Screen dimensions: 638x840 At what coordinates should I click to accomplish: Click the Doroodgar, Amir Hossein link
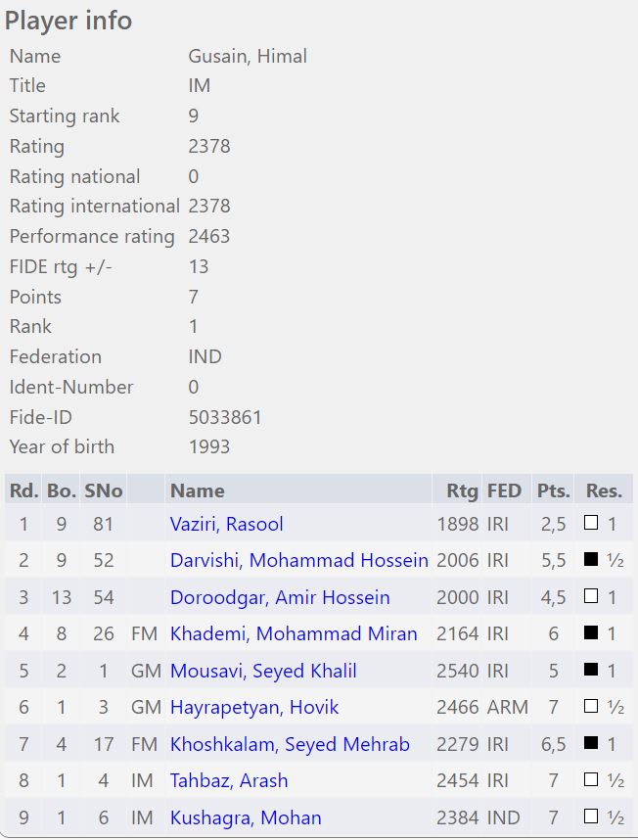[280, 597]
